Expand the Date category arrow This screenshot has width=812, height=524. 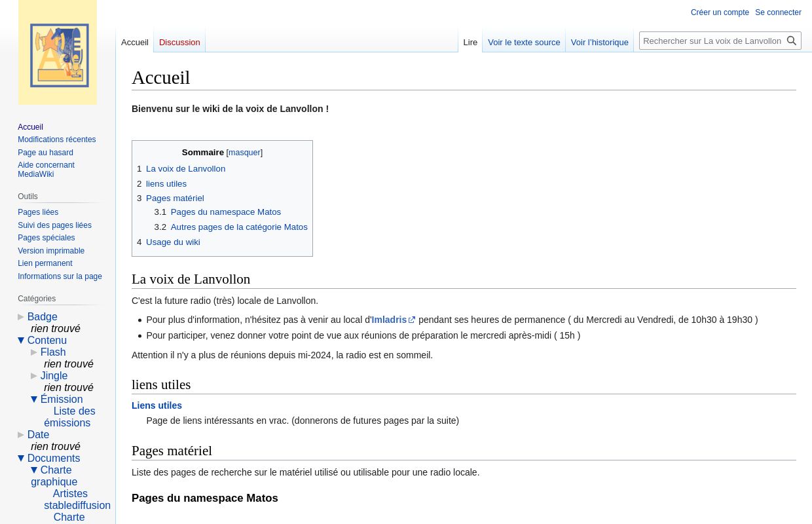[21, 435]
